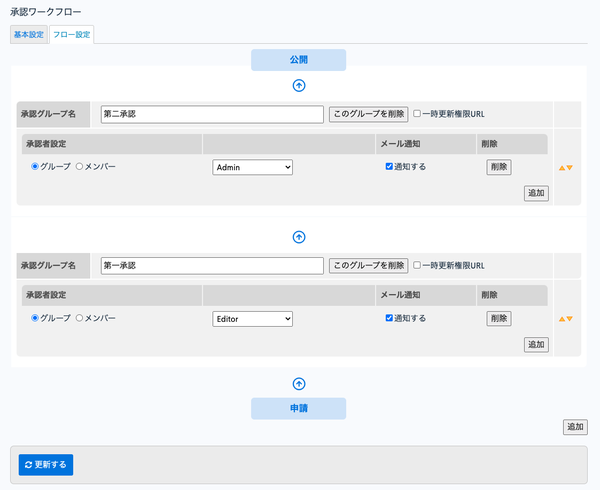600x490 pixels.
Task: Focus the 第二承認 group name field
Action: point(212,114)
